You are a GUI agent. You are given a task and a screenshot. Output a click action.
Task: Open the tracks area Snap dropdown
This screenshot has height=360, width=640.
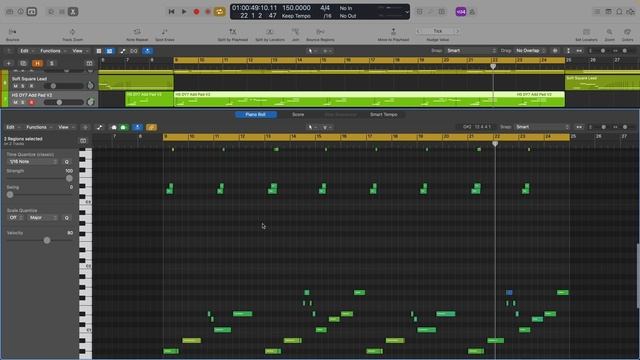pos(471,51)
